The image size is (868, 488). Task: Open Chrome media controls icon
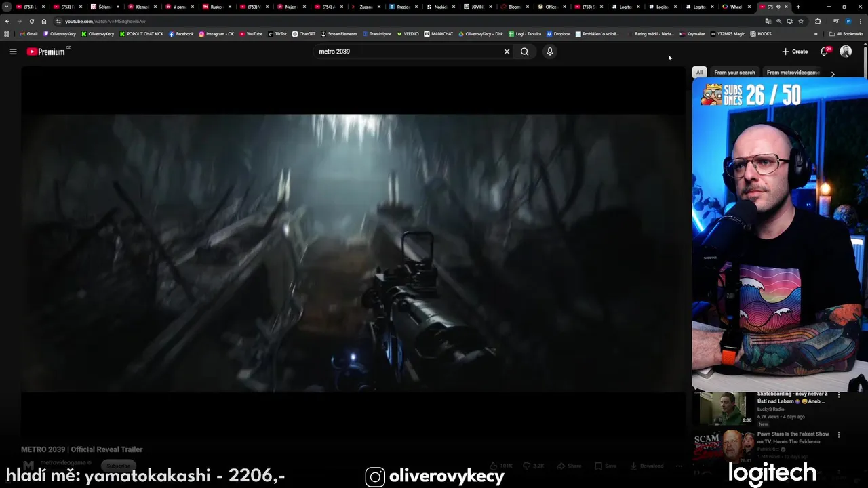(836, 21)
